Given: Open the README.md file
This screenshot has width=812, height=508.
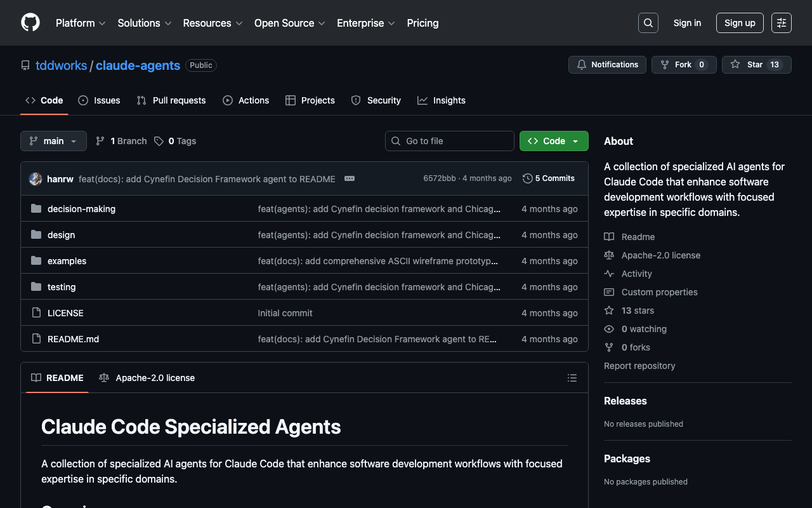Looking at the screenshot, I should tap(73, 339).
